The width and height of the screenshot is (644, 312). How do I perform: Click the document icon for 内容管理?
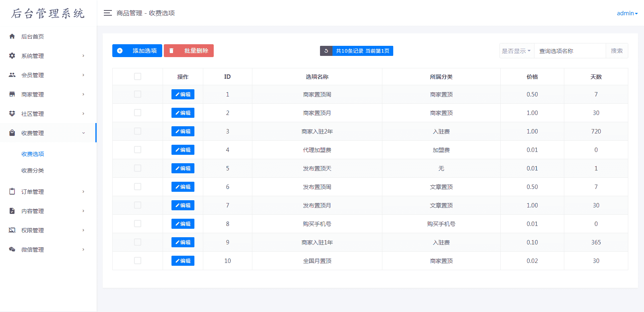click(x=12, y=211)
